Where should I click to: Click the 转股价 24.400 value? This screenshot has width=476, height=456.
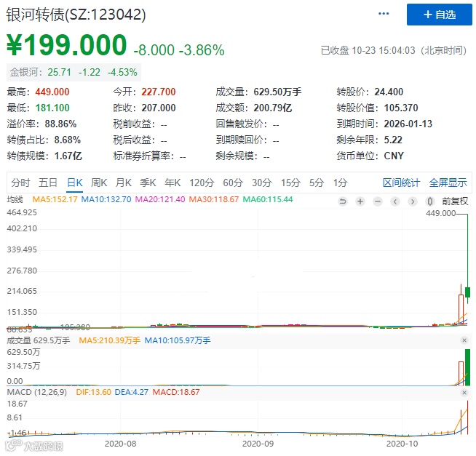(x=389, y=92)
